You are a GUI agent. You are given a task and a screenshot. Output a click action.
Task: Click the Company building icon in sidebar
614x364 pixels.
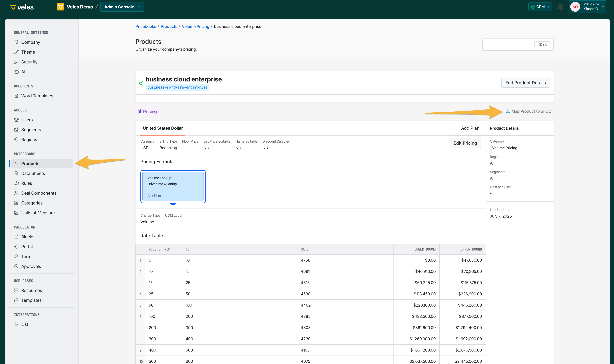click(x=16, y=42)
